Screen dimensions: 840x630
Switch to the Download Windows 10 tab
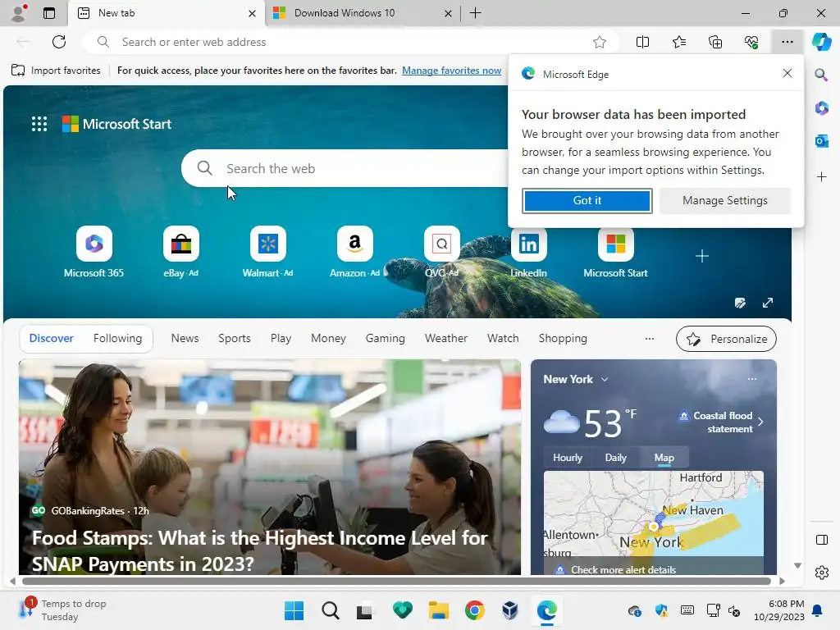(x=362, y=13)
